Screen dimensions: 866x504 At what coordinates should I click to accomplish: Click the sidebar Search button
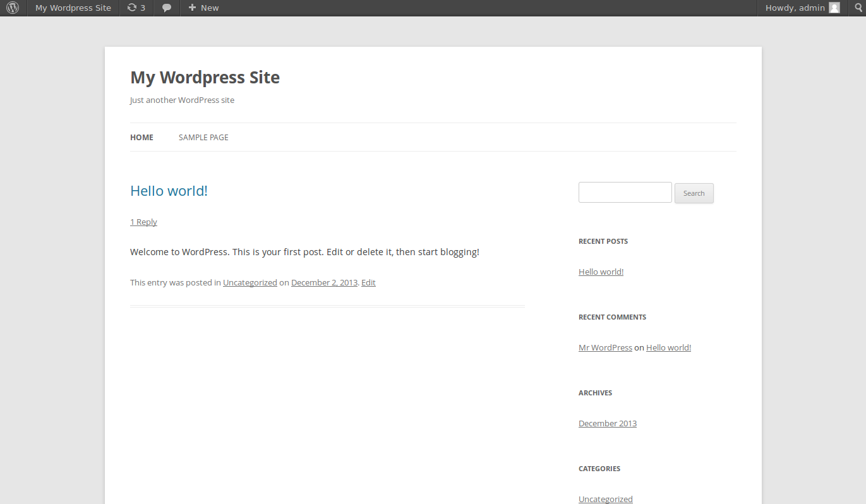coord(694,193)
